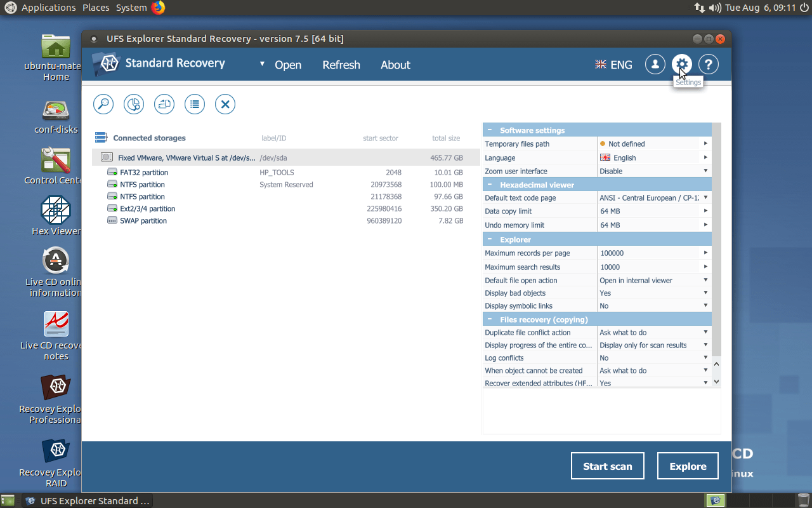The height and width of the screenshot is (508, 812).
Task: Click the Explore button
Action: coord(688,466)
